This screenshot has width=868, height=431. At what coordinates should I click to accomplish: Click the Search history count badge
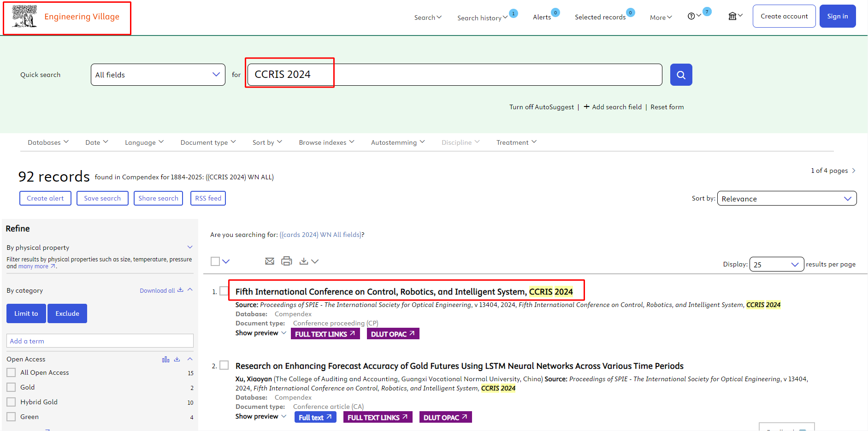point(514,13)
